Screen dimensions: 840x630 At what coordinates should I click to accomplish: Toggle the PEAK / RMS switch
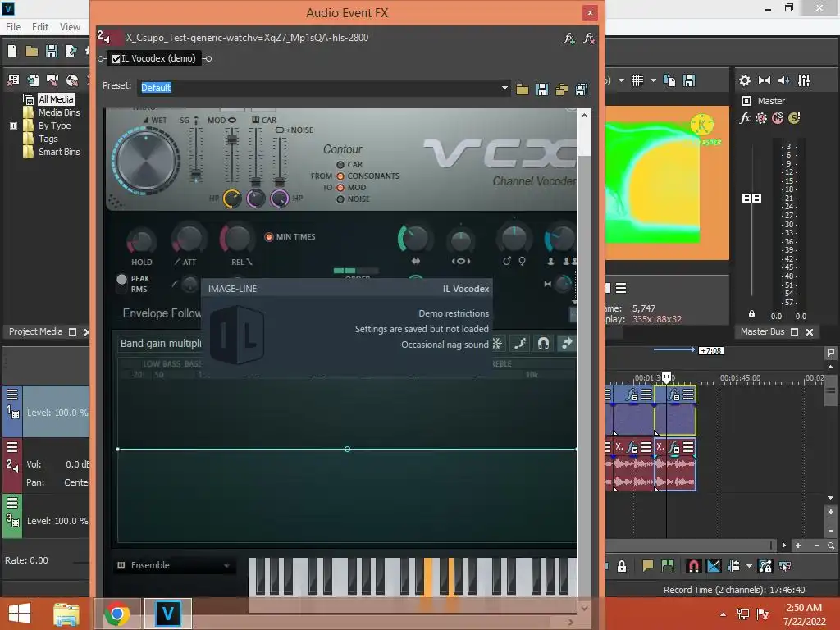[121, 284]
